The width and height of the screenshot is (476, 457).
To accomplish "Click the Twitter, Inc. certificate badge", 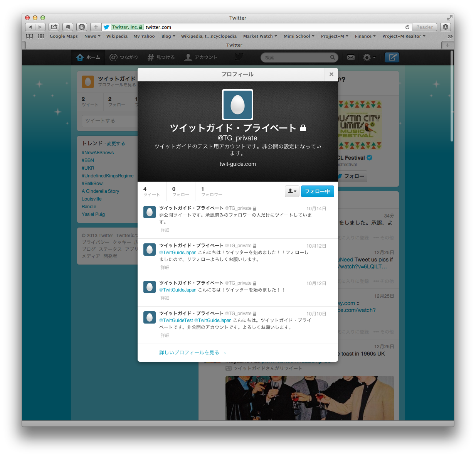I will (x=128, y=27).
